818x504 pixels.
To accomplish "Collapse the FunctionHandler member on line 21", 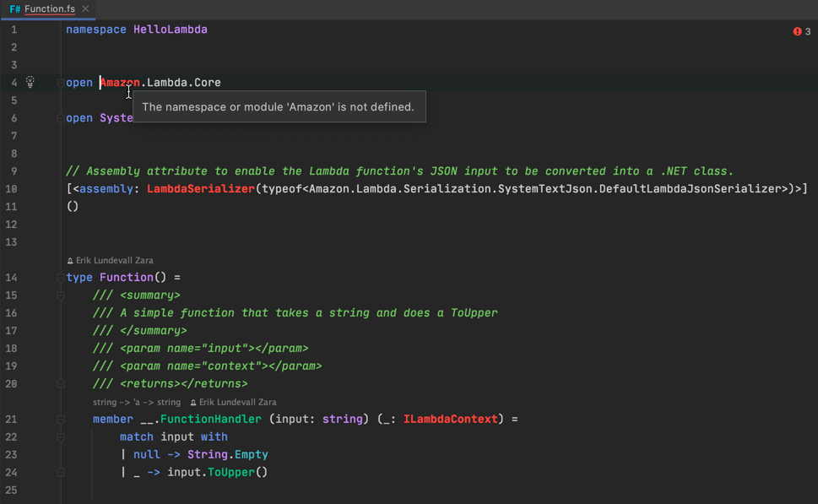I will pyautogui.click(x=61, y=420).
